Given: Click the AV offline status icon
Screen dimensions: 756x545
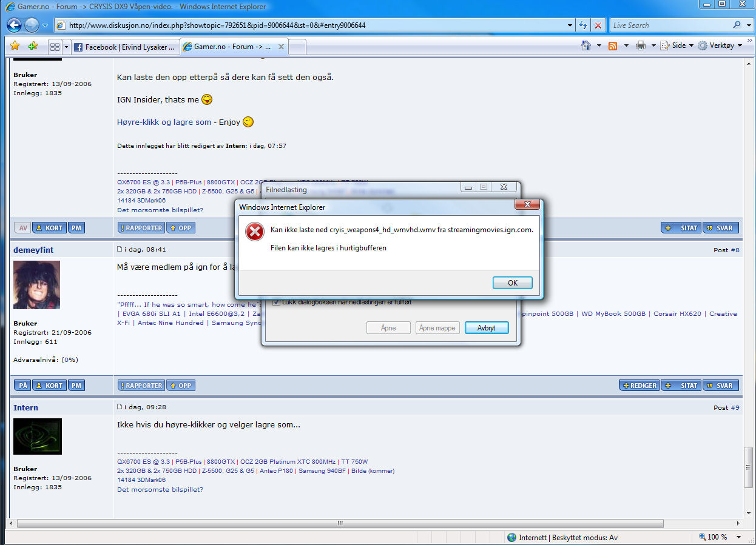Looking at the screenshot, I should pyautogui.click(x=22, y=228).
